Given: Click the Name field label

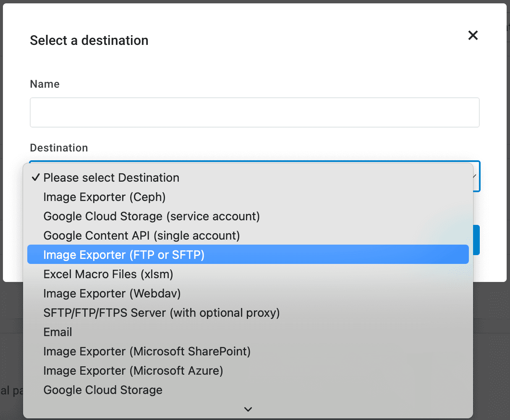Looking at the screenshot, I should 45,84.
